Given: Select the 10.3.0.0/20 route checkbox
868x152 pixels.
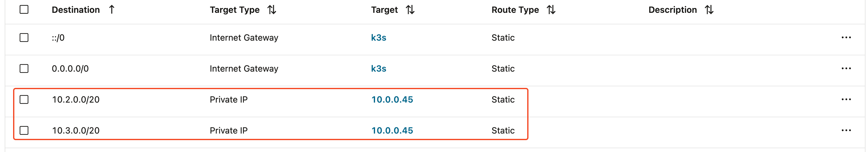Looking at the screenshot, I should (24, 130).
